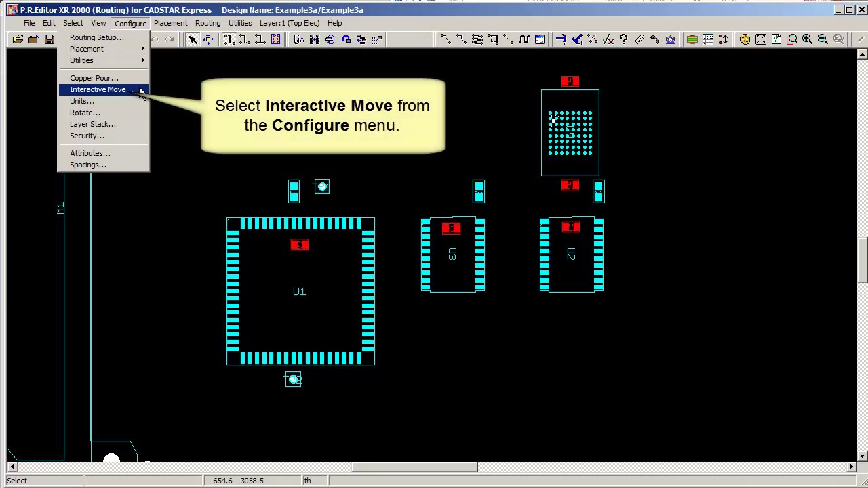868x488 pixels.
Task: Choose Security menu entry
Action: coord(103,136)
